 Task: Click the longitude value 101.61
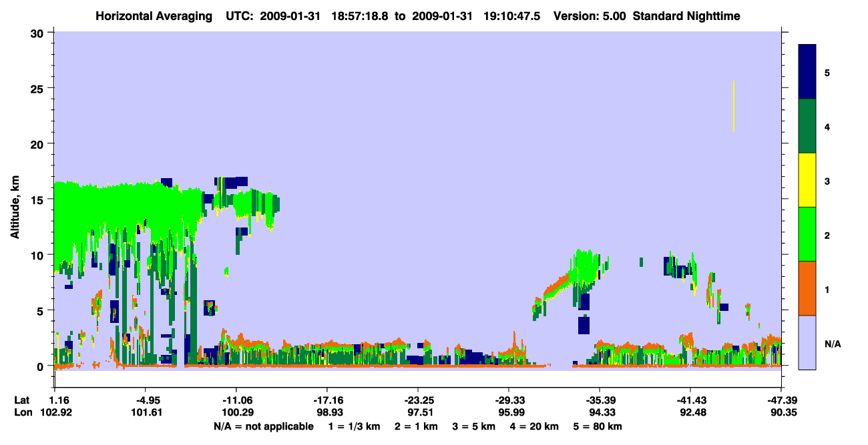pyautogui.click(x=146, y=412)
